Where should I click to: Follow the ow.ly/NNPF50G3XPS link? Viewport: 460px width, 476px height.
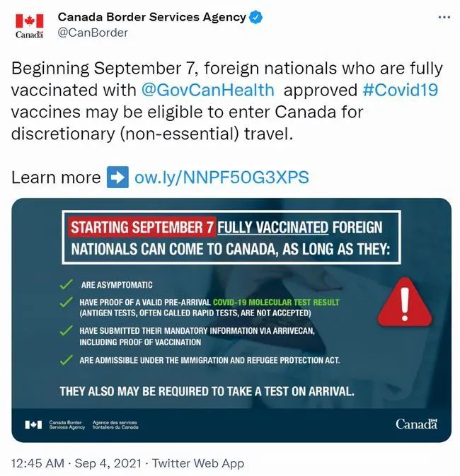click(x=222, y=177)
